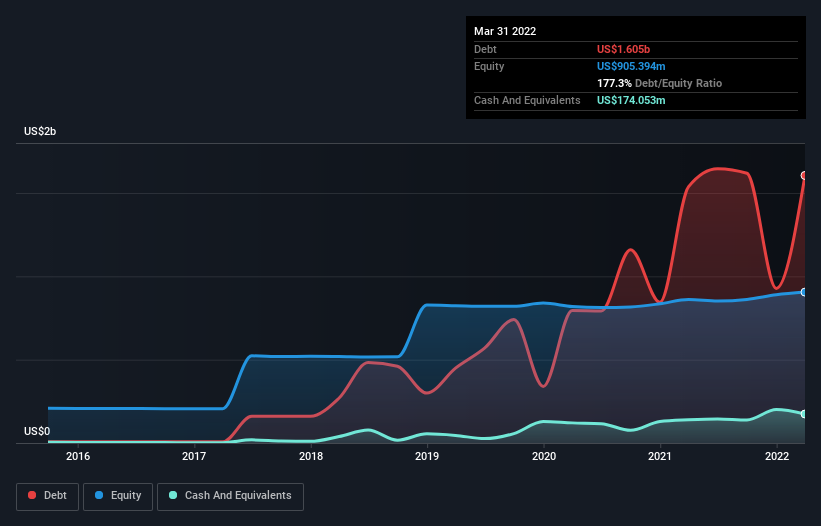
Task: Click the 2020 x-axis label
Action: [x=544, y=456]
